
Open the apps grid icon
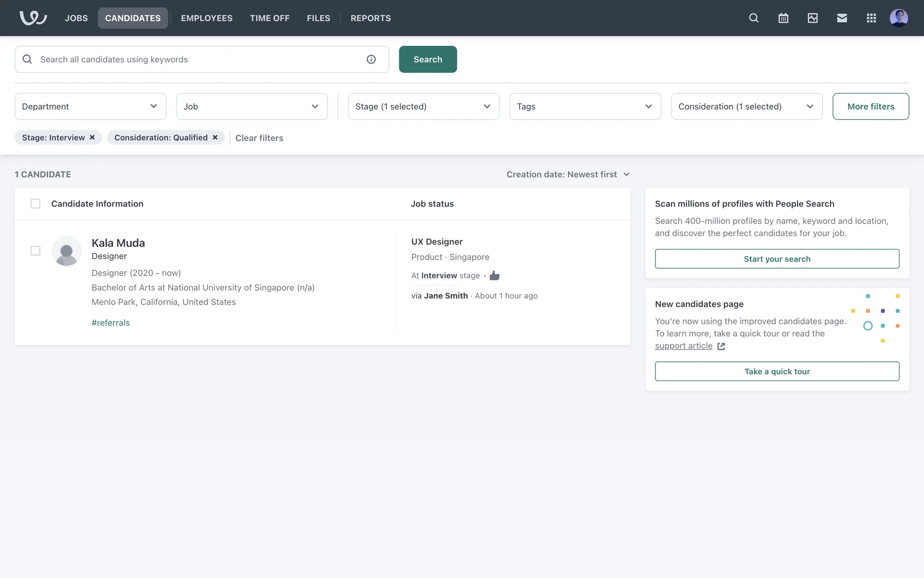click(871, 18)
